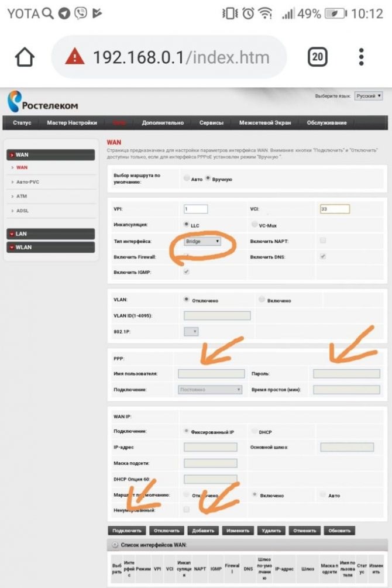The image size is (392, 588).
Task: Click the IP-адрес input field
Action: (x=211, y=447)
